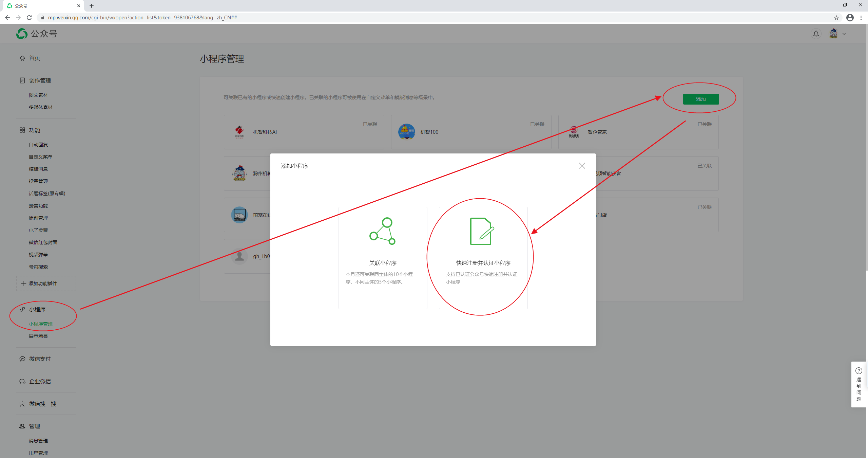The width and height of the screenshot is (868, 458).
Task: Click the 微信搜一搜 star icon
Action: point(22,404)
